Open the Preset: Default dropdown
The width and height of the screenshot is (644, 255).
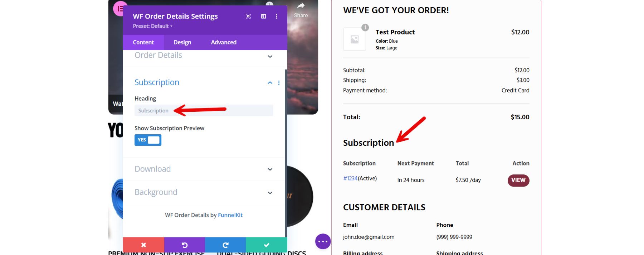point(152,26)
